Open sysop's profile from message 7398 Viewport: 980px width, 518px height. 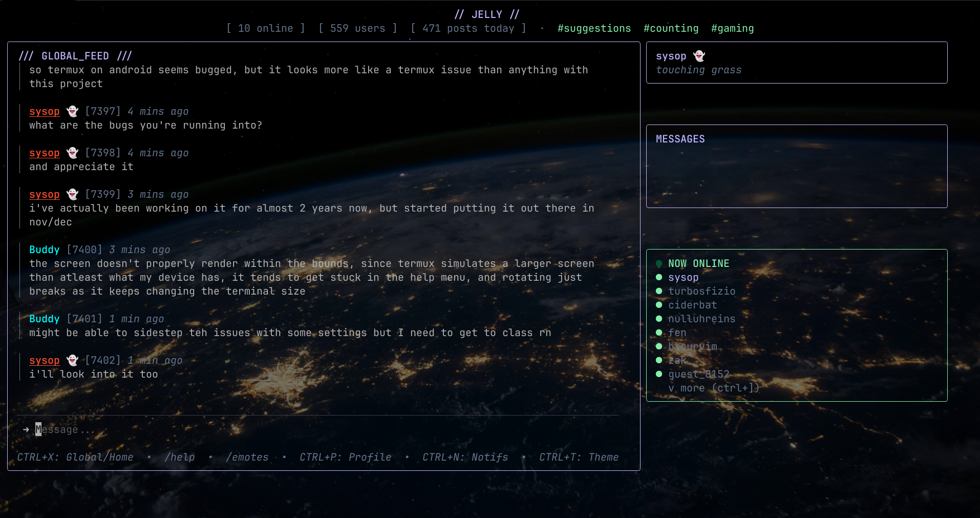(44, 153)
